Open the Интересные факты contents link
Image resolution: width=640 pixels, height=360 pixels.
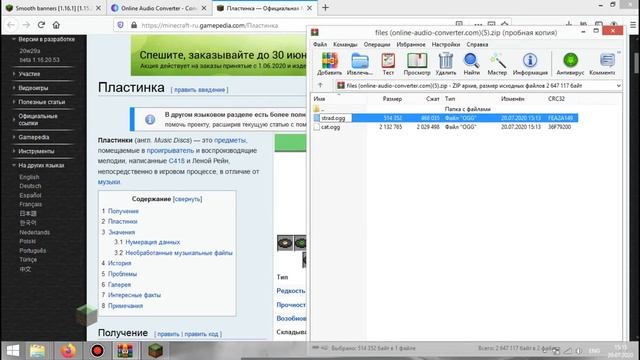134,295
